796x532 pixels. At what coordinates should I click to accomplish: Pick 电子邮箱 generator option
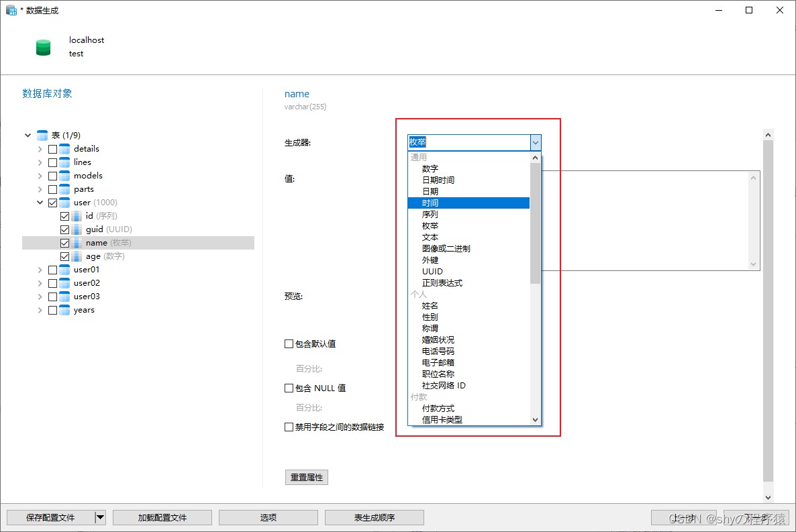click(x=468, y=362)
